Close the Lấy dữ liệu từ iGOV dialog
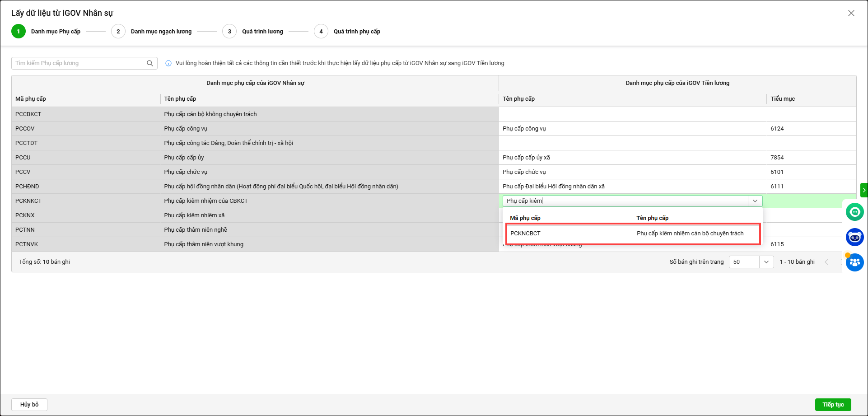The width and height of the screenshot is (868, 416). pyautogui.click(x=851, y=13)
